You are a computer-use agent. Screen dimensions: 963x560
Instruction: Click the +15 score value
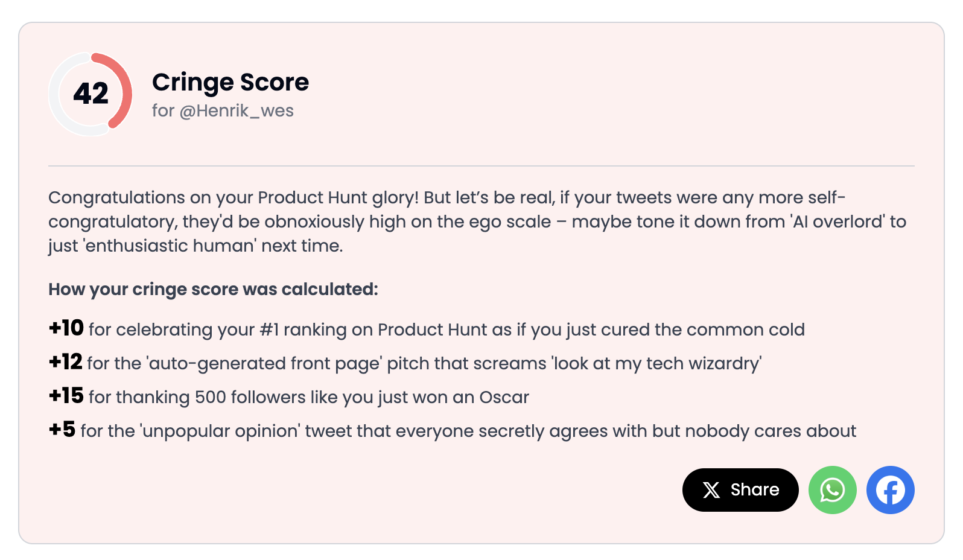click(66, 396)
